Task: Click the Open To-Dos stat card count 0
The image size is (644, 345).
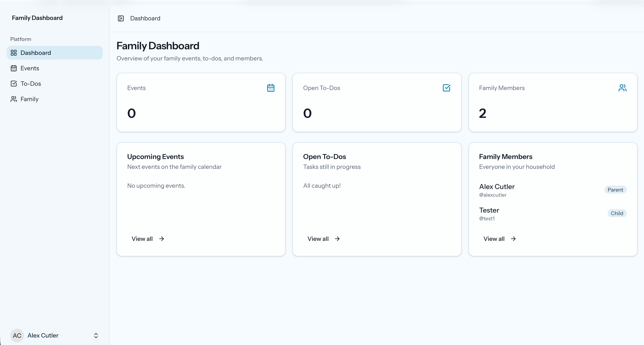Action: pos(307,113)
